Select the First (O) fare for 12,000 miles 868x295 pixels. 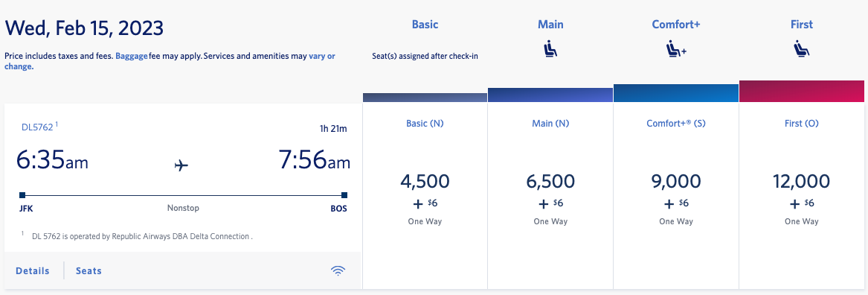point(802,196)
